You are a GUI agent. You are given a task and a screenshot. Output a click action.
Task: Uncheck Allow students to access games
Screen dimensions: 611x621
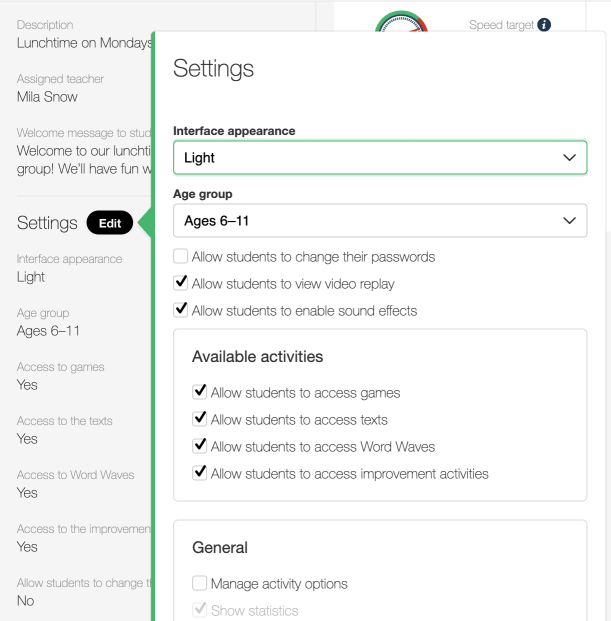200,393
